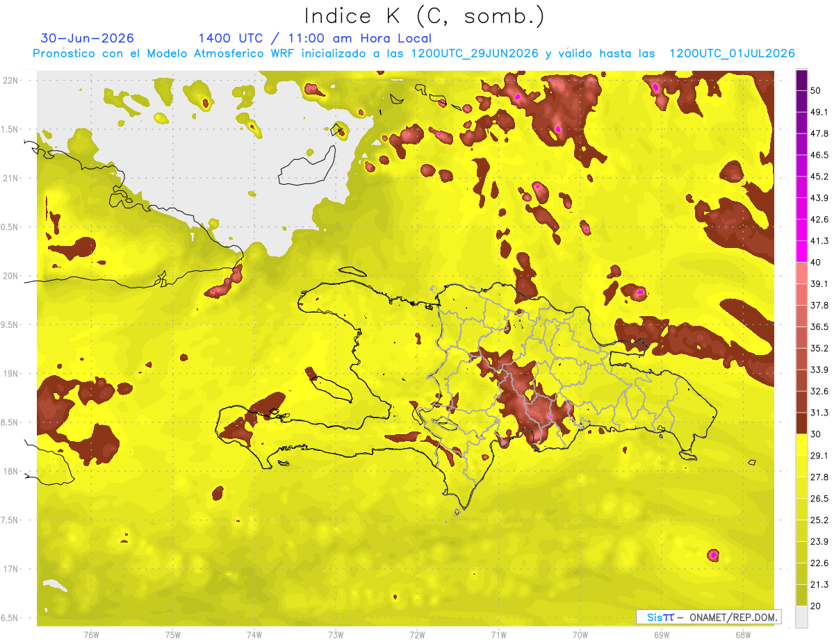Viewport: 834px width, 644px height.
Task: Click the "41.3" color scale value
Action: pyautogui.click(x=819, y=241)
